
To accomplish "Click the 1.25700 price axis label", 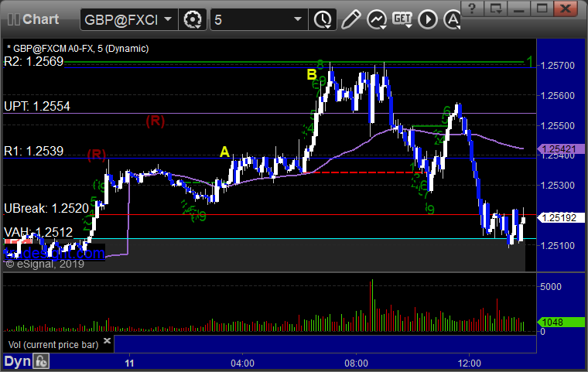I will pyautogui.click(x=557, y=66).
